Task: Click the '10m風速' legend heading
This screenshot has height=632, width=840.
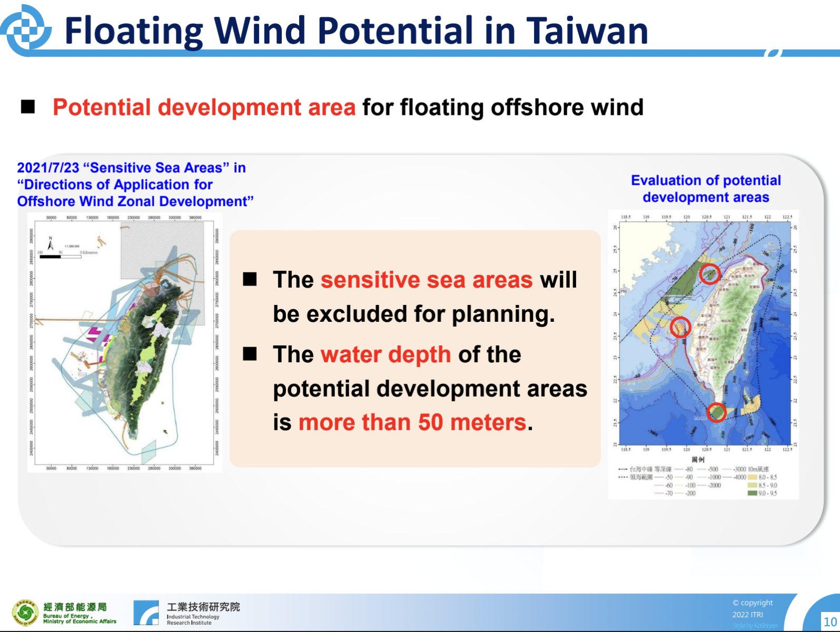Action: [758, 469]
